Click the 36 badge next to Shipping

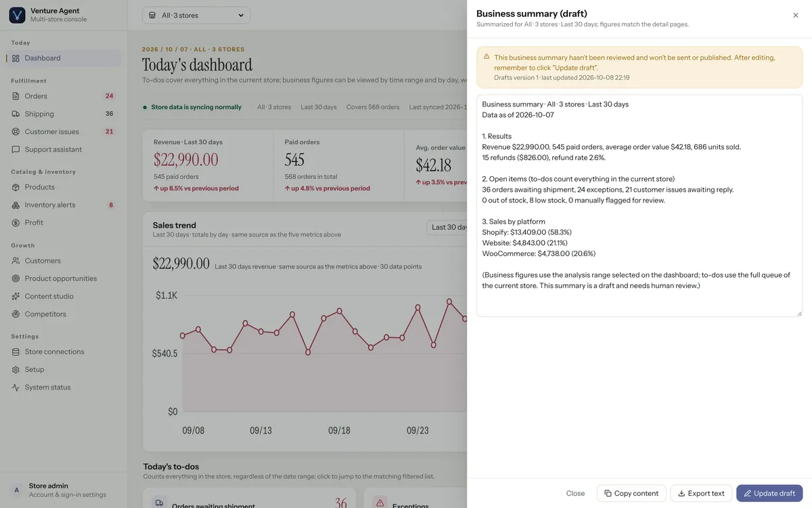pos(110,114)
